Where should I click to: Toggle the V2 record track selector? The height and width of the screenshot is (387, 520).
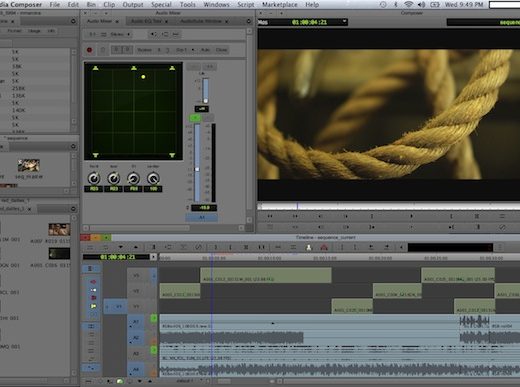(136, 291)
